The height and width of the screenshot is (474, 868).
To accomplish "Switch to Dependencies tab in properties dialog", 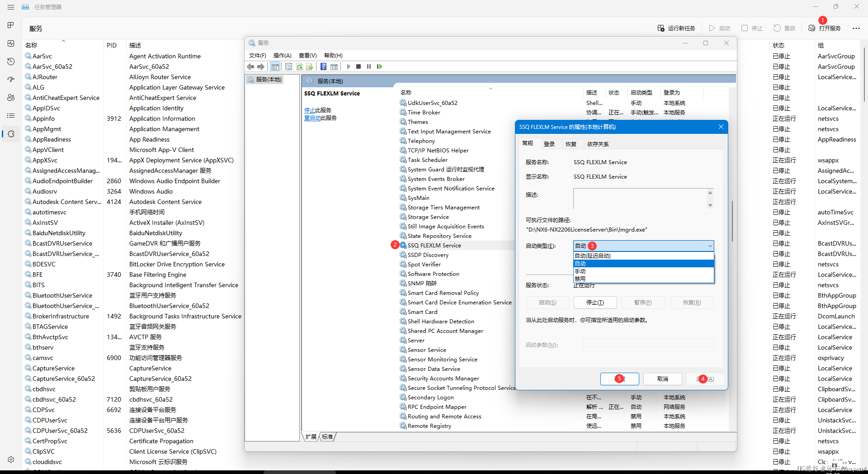I will pyautogui.click(x=598, y=144).
